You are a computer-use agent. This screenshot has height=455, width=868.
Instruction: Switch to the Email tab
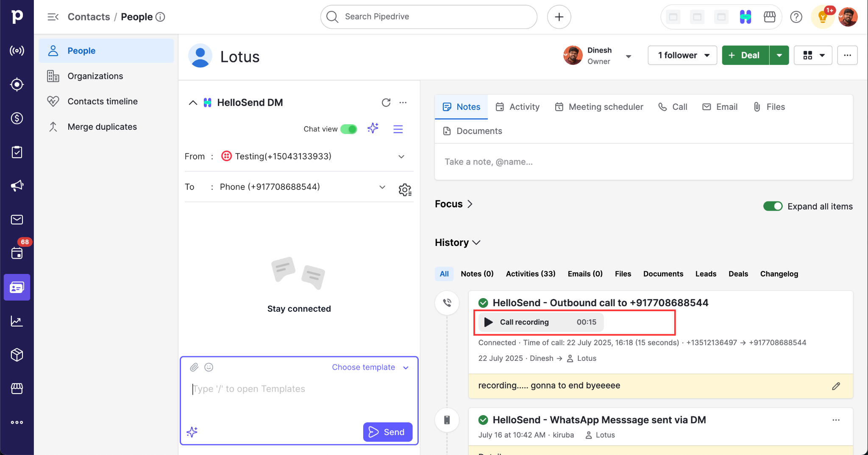pos(720,107)
